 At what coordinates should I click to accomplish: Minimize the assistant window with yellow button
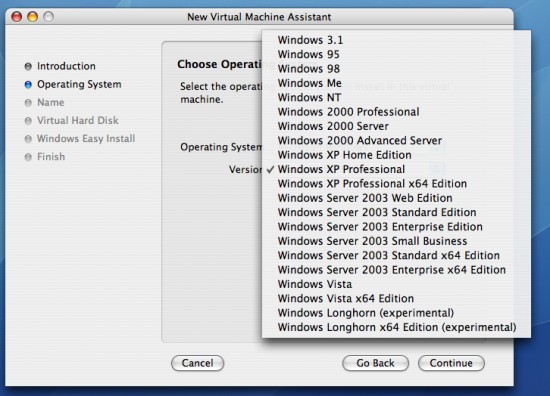[x=33, y=16]
